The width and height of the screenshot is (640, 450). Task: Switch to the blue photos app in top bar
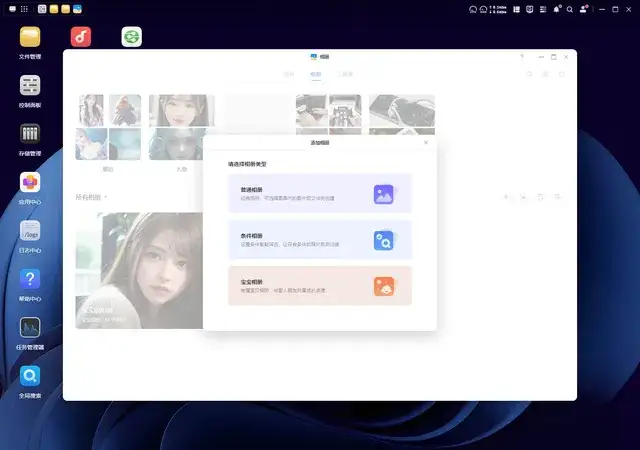tap(77, 9)
